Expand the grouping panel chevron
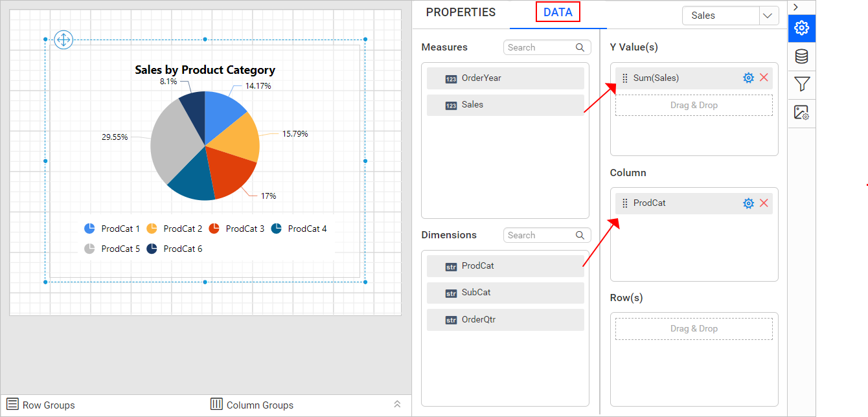This screenshot has width=868, height=417. [397, 404]
